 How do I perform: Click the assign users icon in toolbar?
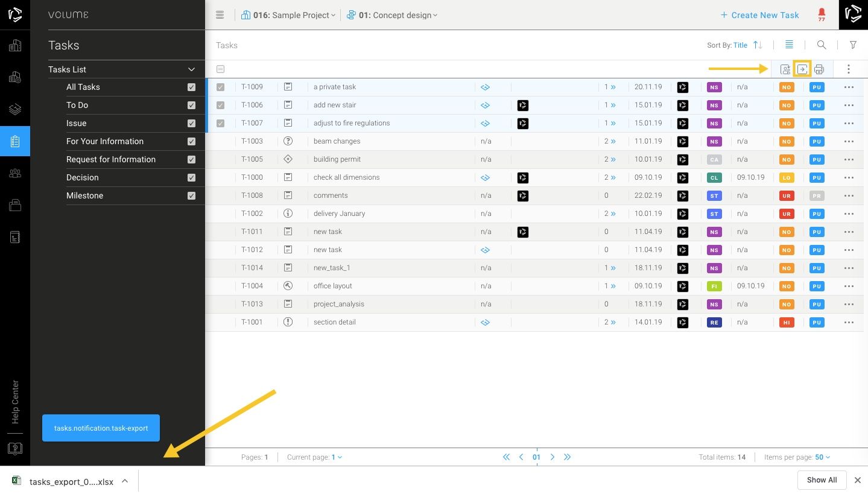(785, 69)
